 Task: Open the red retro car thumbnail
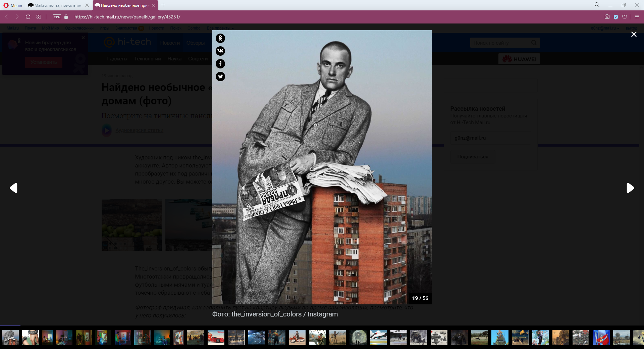click(216, 337)
